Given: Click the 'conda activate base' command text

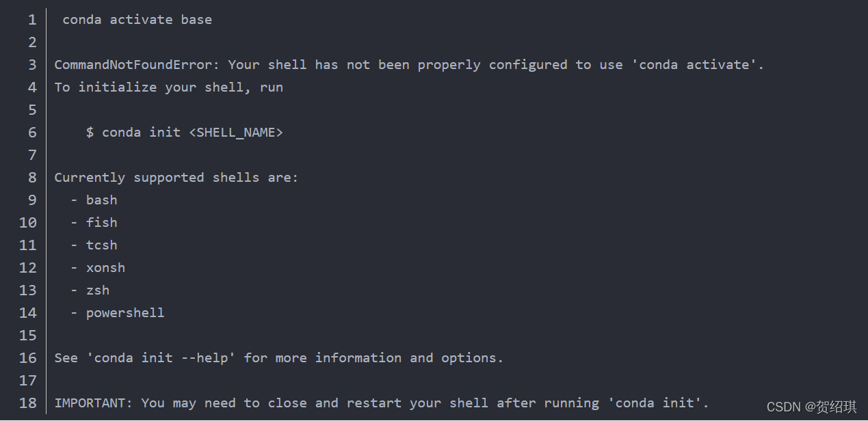Looking at the screenshot, I should pos(137,20).
